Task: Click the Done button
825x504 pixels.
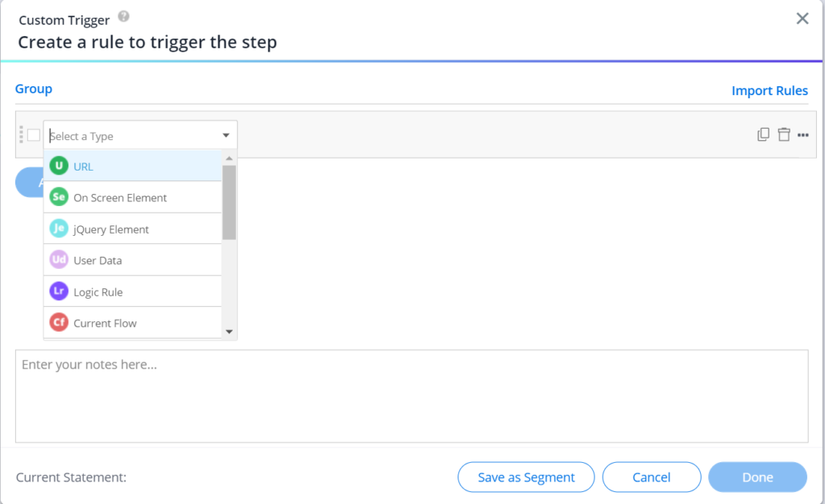Action: (757, 477)
